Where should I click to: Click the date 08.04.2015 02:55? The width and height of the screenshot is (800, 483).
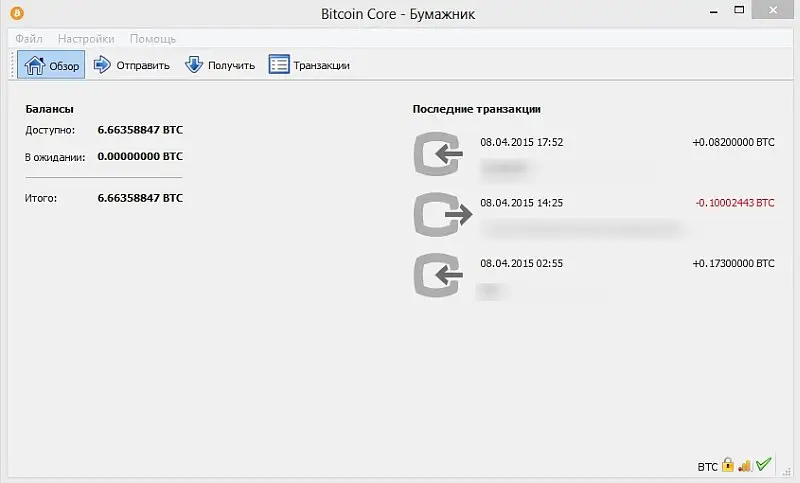(521, 264)
